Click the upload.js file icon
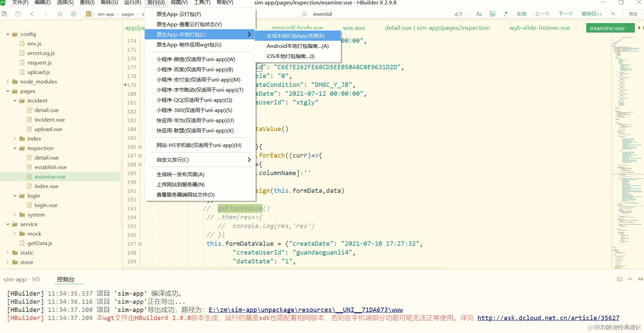 (x=22, y=72)
